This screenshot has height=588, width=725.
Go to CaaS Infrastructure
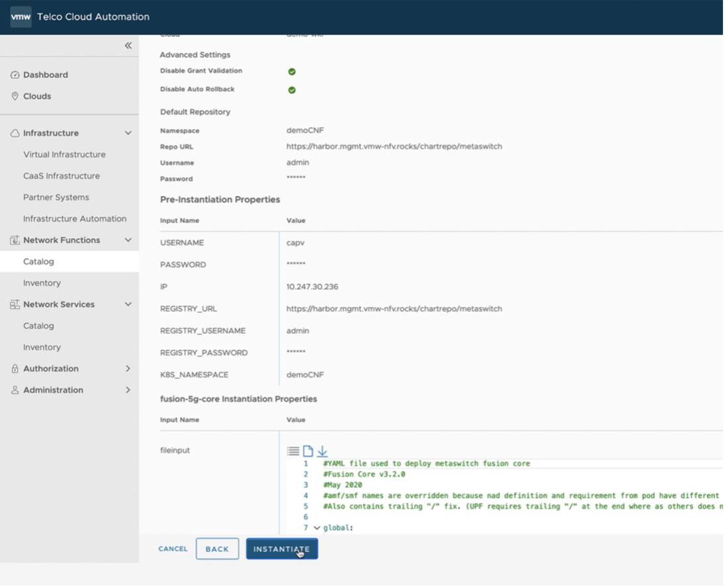tap(62, 176)
